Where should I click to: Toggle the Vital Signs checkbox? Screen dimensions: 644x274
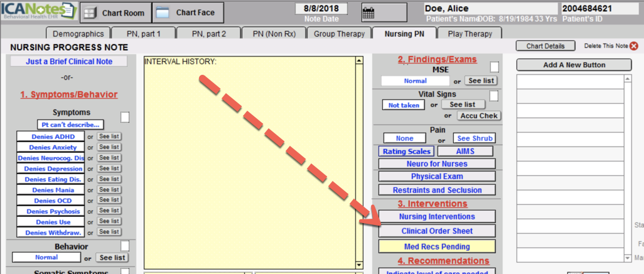pyautogui.click(x=494, y=96)
